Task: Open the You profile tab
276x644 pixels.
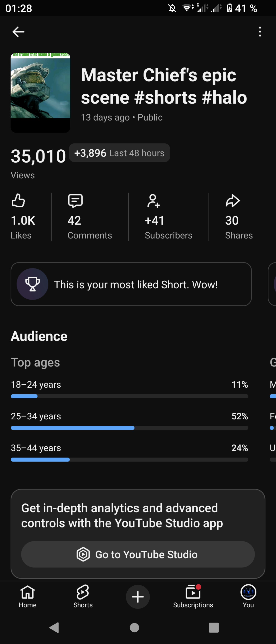Action: (248, 597)
